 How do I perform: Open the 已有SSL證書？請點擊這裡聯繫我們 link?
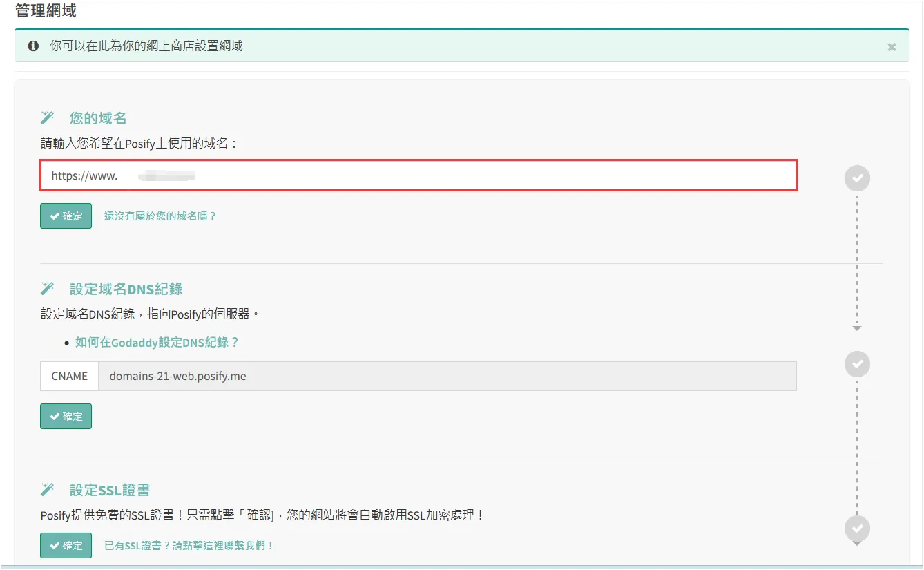click(189, 546)
